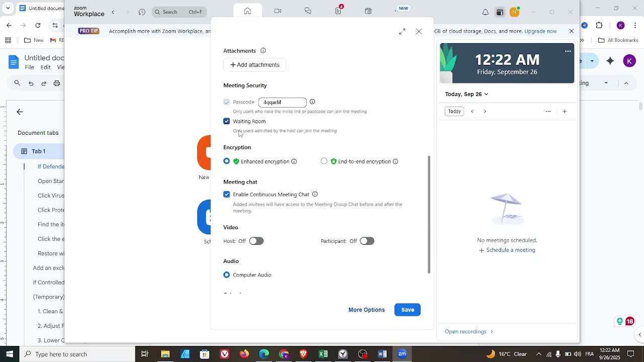Screen dimensions: 644x362
Task: Select End-to-end encryption radio button
Action: pos(324,161)
